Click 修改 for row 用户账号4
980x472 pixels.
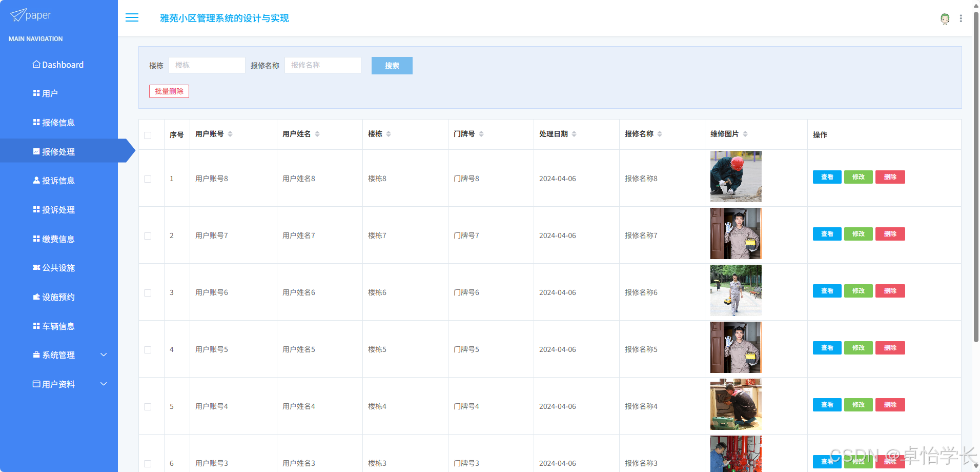[x=859, y=405]
